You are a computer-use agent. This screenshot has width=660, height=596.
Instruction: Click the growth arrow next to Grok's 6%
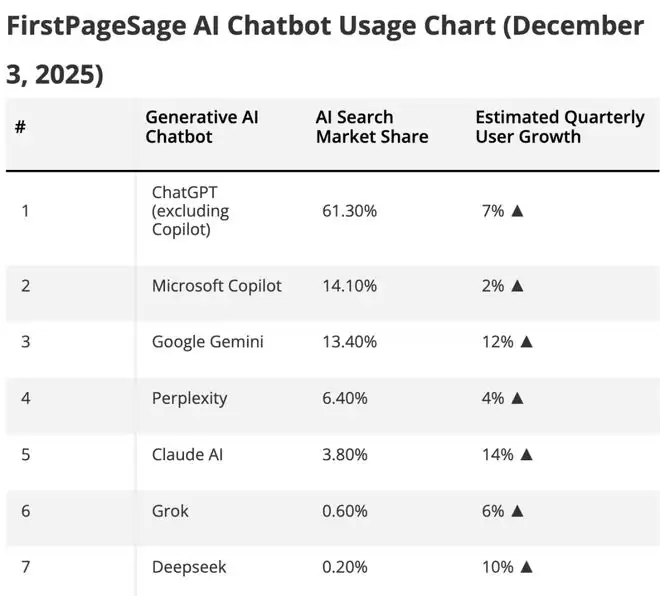tap(517, 511)
